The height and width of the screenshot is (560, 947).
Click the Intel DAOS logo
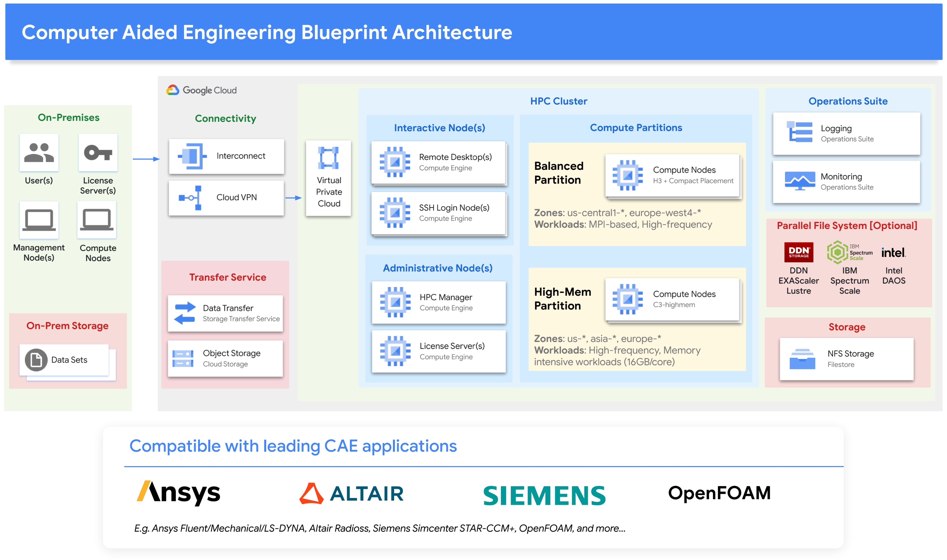894,252
